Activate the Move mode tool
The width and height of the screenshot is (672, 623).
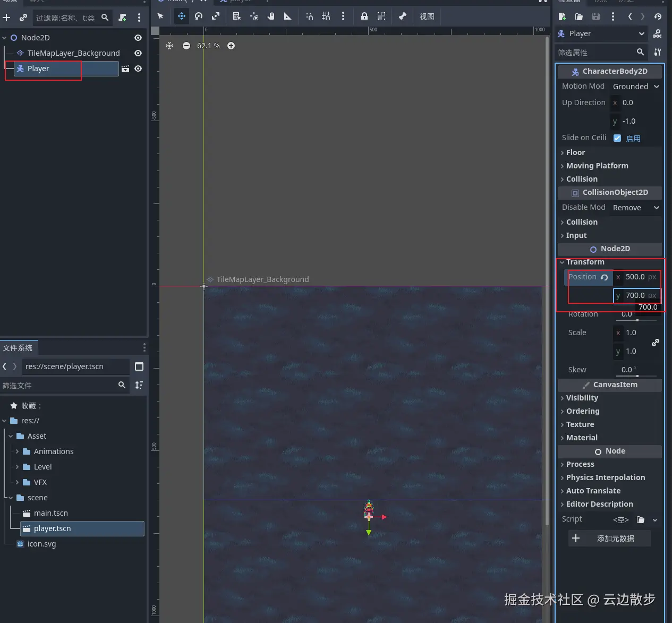tap(182, 16)
